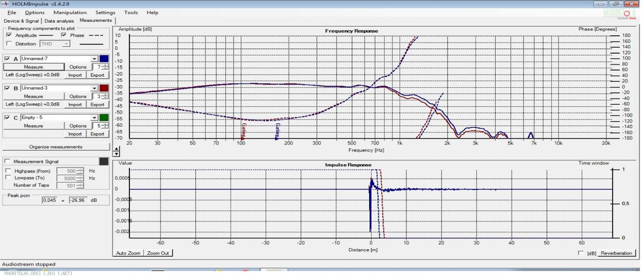Click Export for slot A

[x=97, y=75]
